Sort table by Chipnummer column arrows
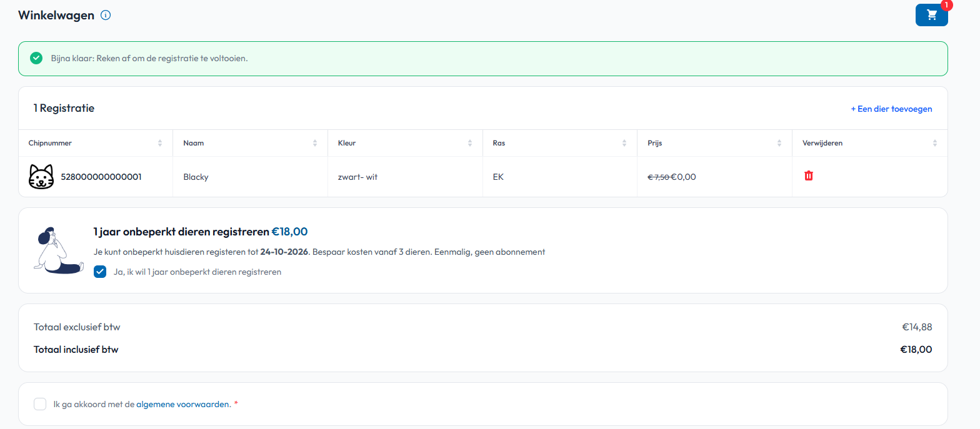The width and height of the screenshot is (980, 429). (x=160, y=143)
